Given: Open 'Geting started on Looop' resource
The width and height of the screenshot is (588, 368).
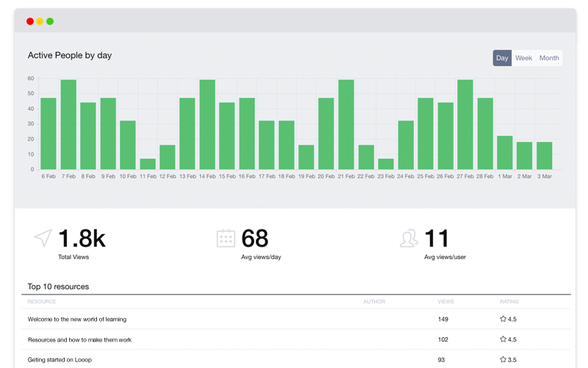Looking at the screenshot, I should tap(60, 360).
